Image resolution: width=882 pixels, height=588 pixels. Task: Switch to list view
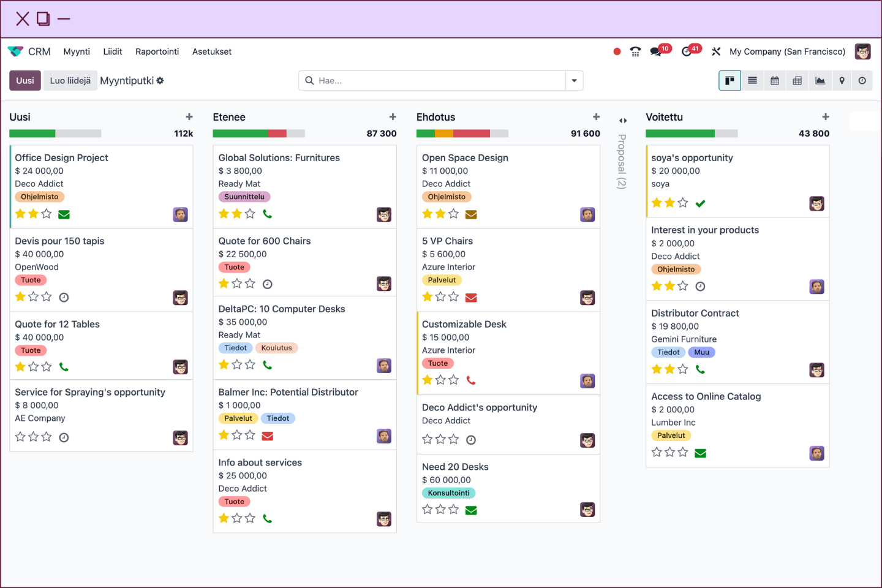pos(752,81)
